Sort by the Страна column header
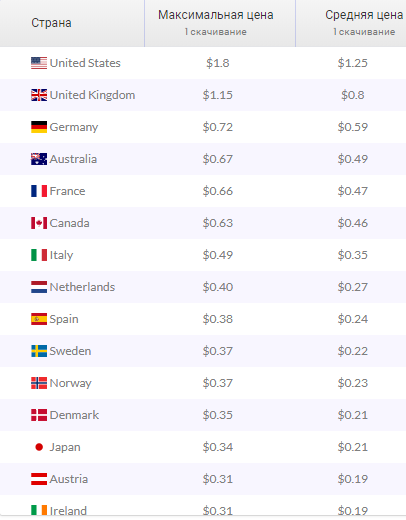Screen dimensions: 406x520 pyautogui.click(x=51, y=23)
